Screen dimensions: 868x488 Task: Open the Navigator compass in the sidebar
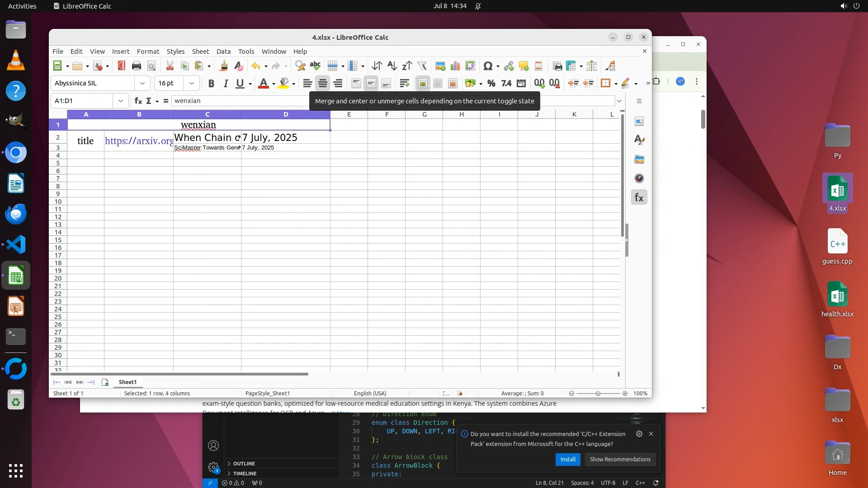[639, 178]
